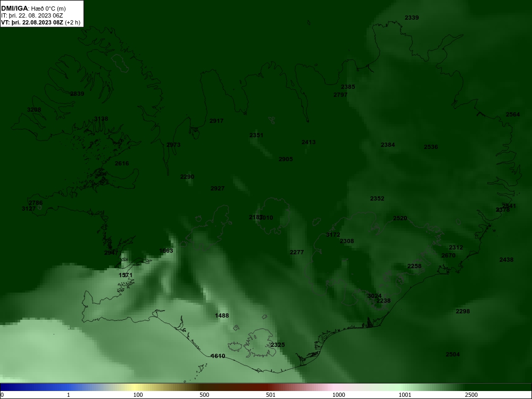Select the 2258 label
The height and width of the screenshot is (399, 532).
click(414, 267)
